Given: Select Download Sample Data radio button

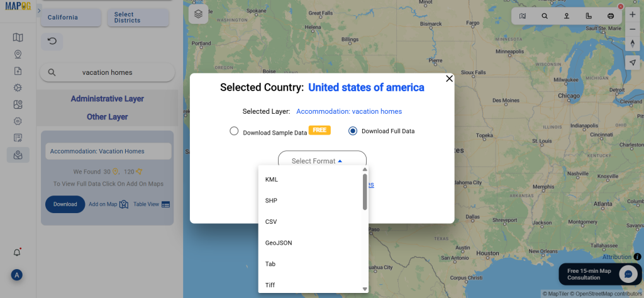Looking at the screenshot, I should 234,131.
